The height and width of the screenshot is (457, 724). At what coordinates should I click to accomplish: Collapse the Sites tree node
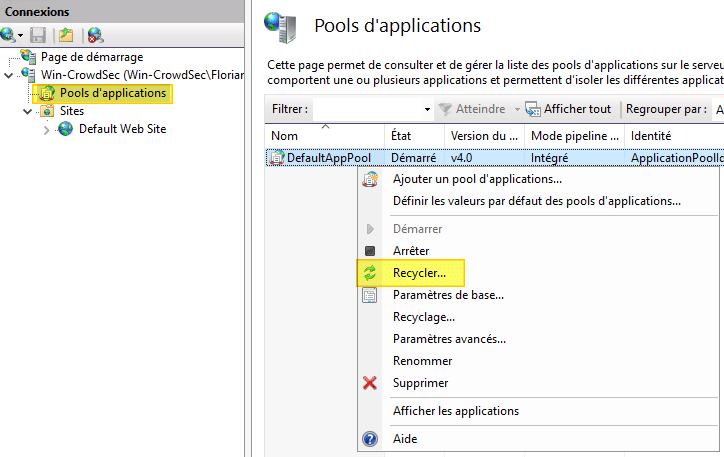click(x=28, y=112)
